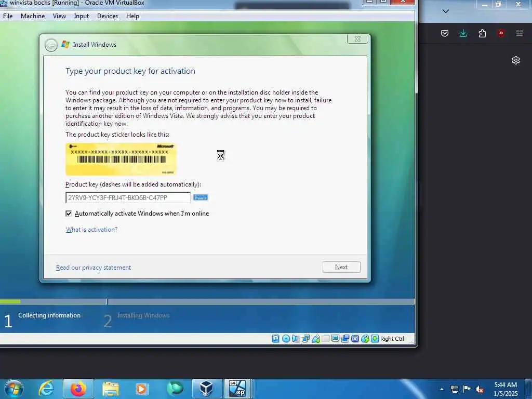Click the Next button
Image resolution: width=532 pixels, height=399 pixels.
coord(341,267)
